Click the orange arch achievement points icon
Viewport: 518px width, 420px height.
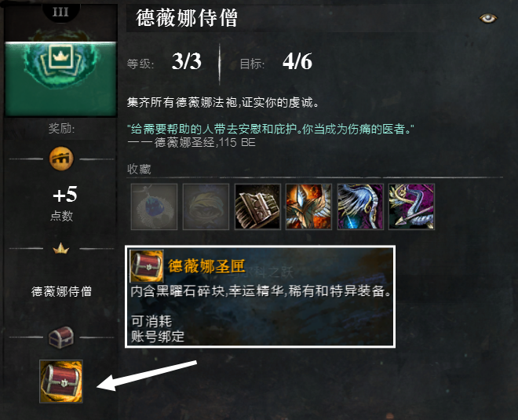coord(61,159)
